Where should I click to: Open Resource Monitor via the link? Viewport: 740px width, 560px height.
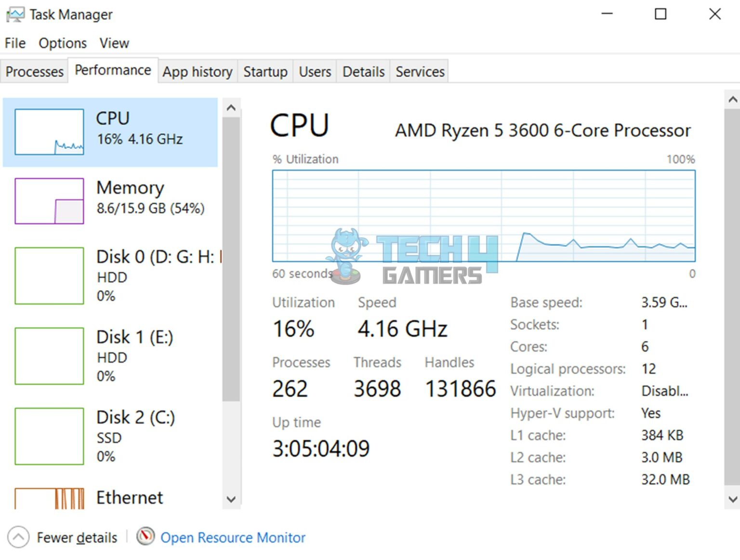233,537
